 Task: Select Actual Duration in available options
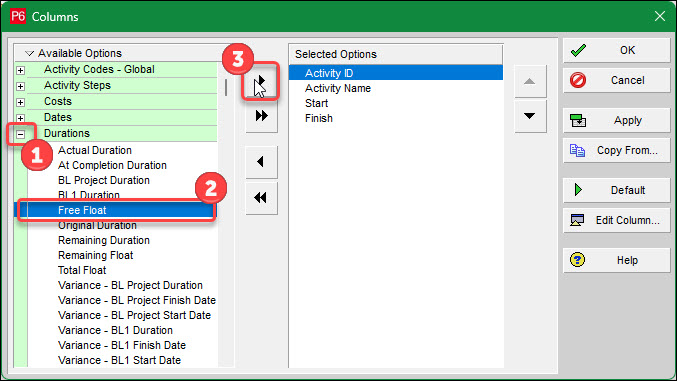tap(95, 150)
